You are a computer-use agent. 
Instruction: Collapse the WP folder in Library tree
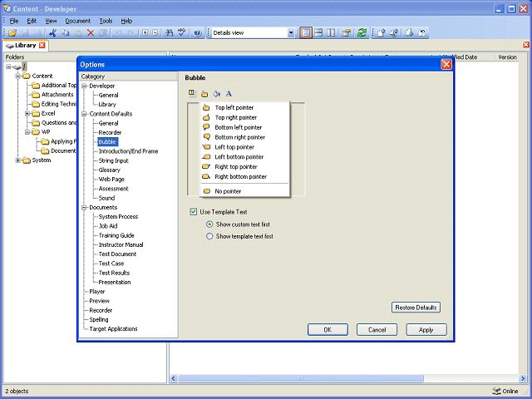[27, 132]
